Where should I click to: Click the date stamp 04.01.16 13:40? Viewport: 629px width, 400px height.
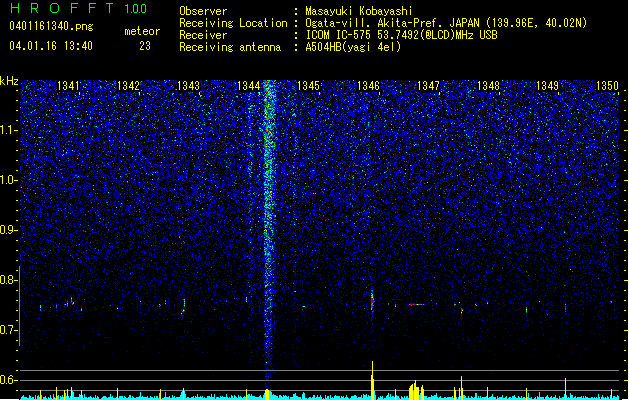[x=51, y=46]
